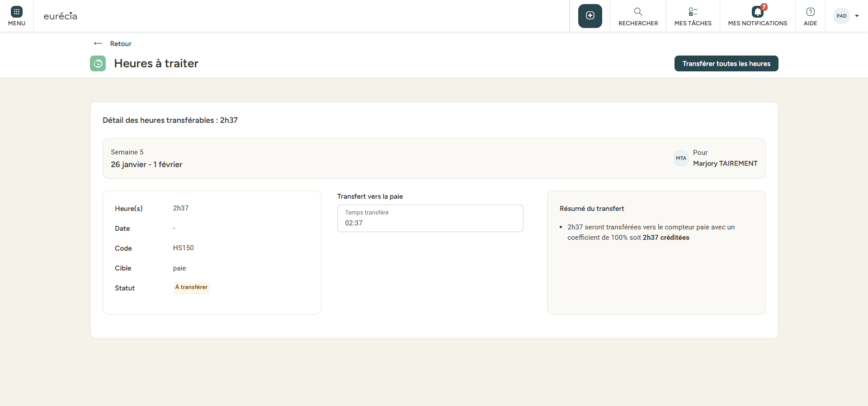Select the RECHERCHER menu label

coord(638,23)
